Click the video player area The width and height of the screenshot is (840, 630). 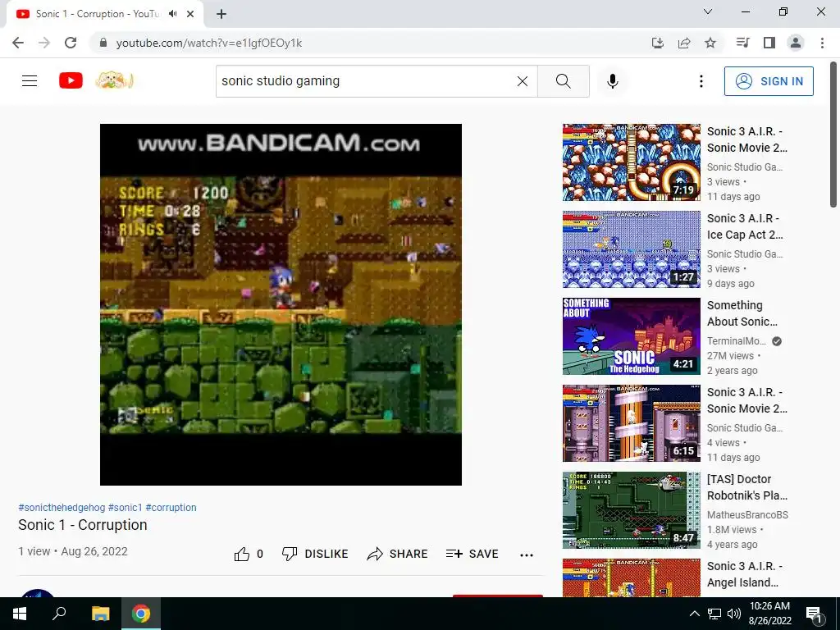point(281,304)
